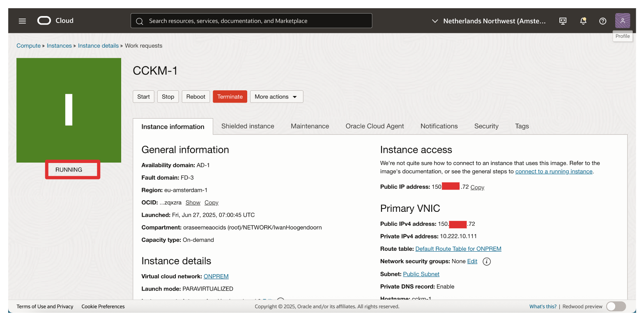Click the Oracle Cloud logo
Screen dimensions: 644x321
point(55,21)
